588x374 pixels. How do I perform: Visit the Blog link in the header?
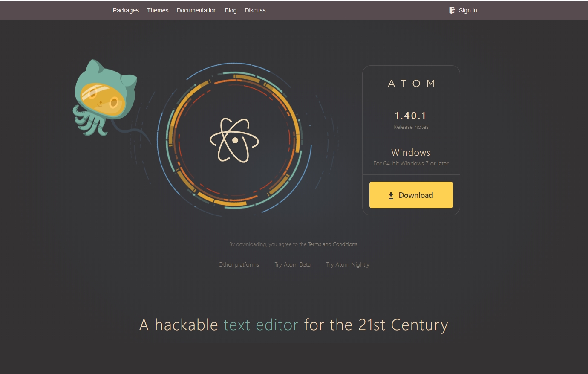coord(231,10)
